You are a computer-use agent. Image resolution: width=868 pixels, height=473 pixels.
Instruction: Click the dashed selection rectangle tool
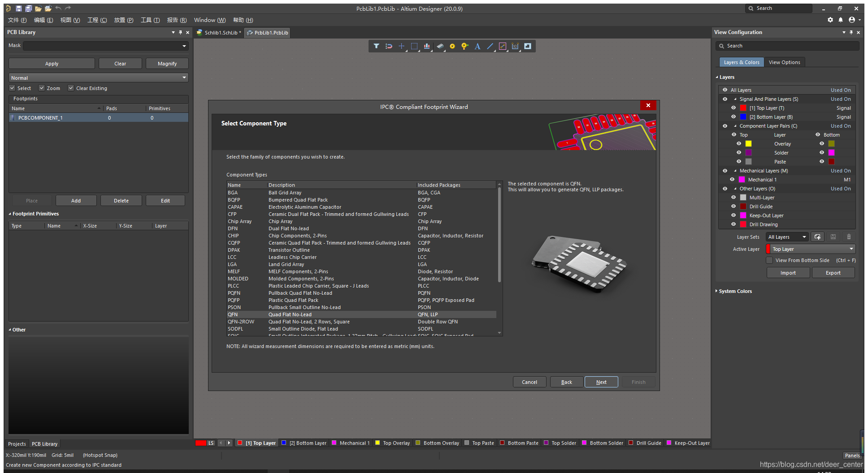click(x=414, y=46)
